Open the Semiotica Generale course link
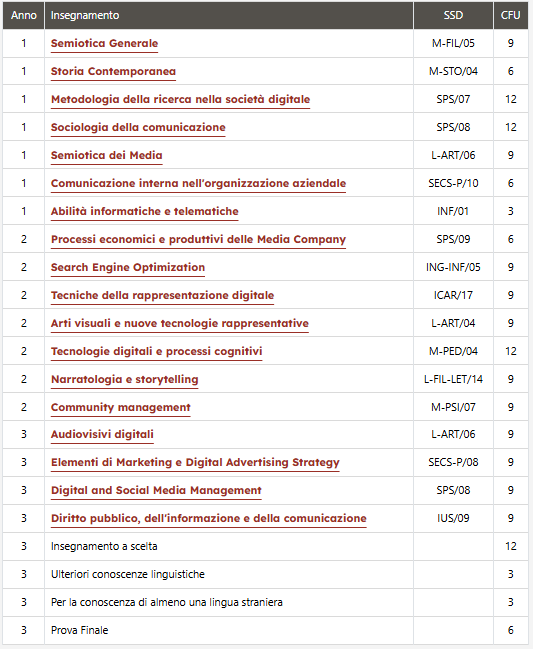The width and height of the screenshot is (533, 649). click(x=104, y=43)
